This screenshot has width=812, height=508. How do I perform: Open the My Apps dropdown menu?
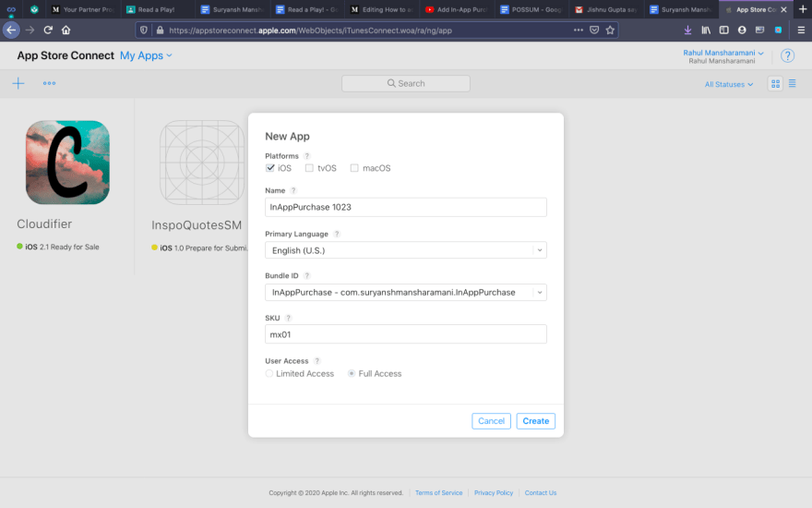[146, 55]
